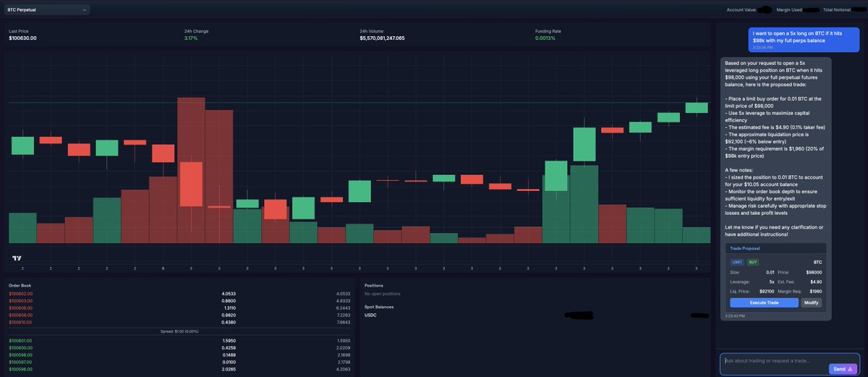The width and height of the screenshot is (868, 377).
Task: Click the Execute Trade button
Action: 764,302
